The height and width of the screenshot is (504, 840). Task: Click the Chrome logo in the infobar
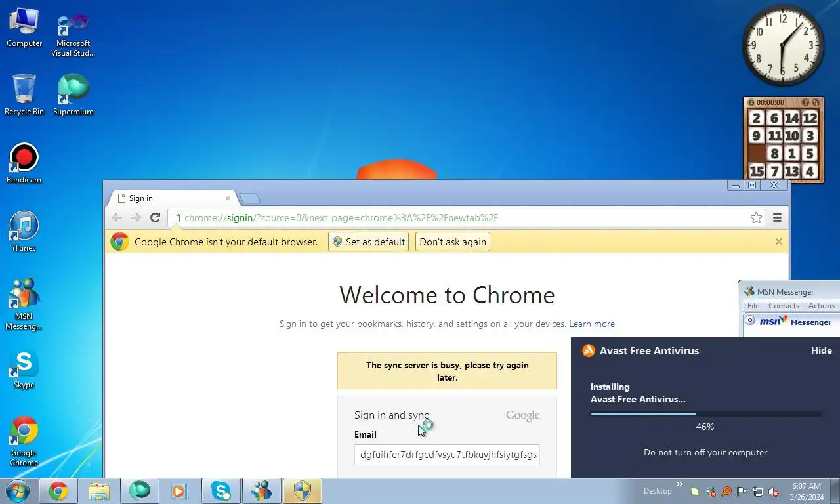(x=119, y=241)
